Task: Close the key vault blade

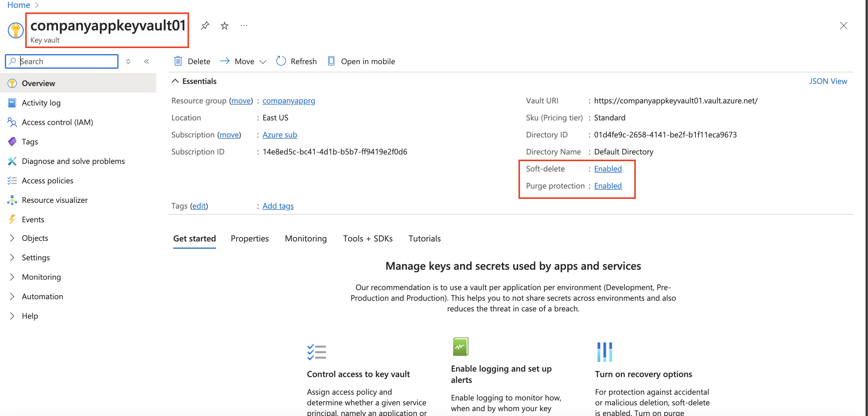Action: coord(843,26)
